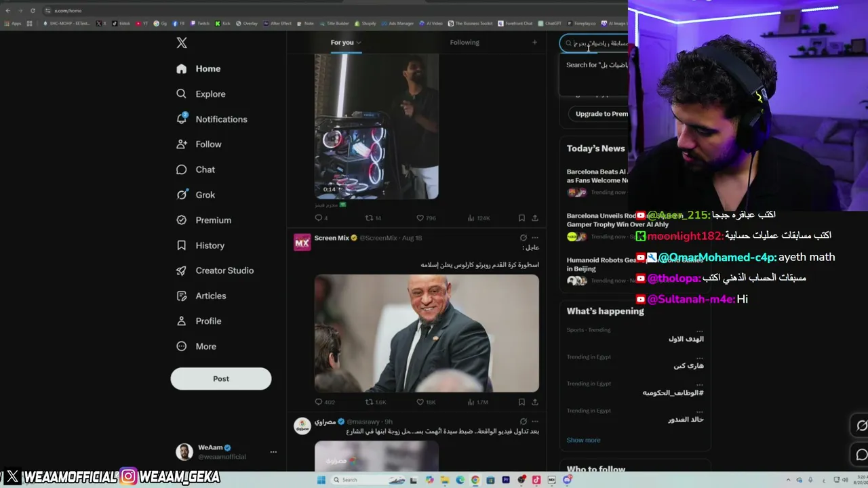The height and width of the screenshot is (488, 868).
Task: Open the Twitch bookmark
Action: tap(200, 24)
